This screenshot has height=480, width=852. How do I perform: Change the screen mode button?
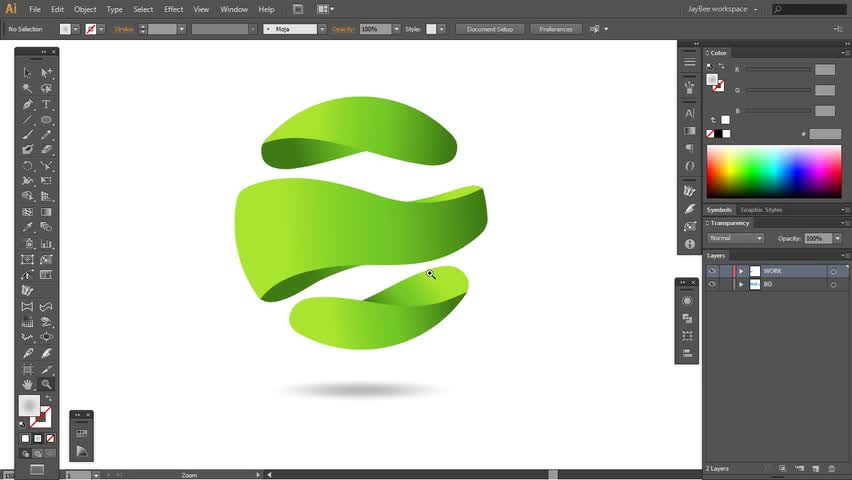coord(37,469)
